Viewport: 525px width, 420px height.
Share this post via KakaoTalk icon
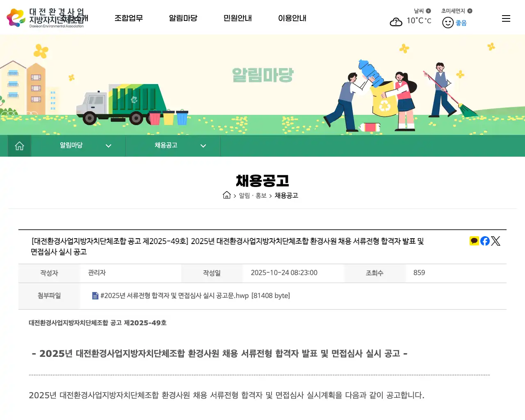[474, 241]
